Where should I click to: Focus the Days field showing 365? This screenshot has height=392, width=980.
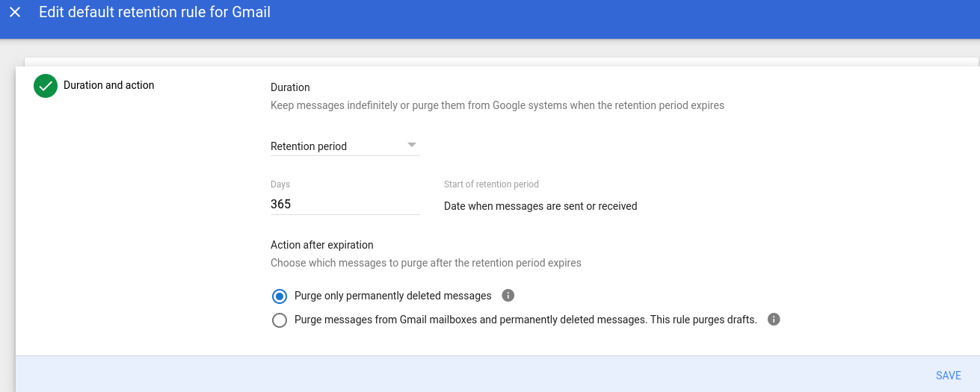click(x=345, y=204)
